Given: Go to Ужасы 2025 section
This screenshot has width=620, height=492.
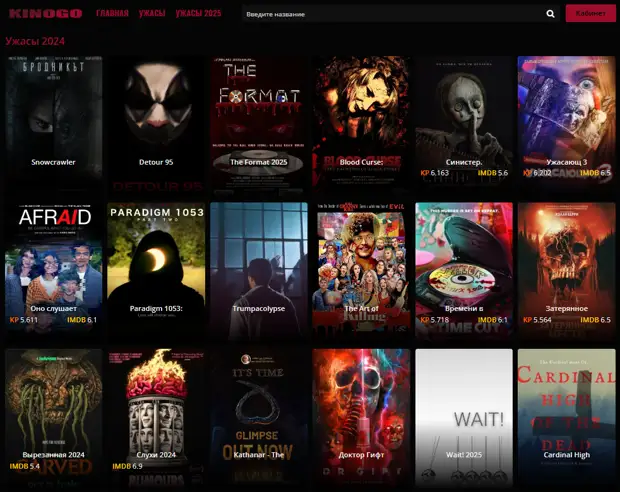Looking at the screenshot, I should click(x=198, y=14).
